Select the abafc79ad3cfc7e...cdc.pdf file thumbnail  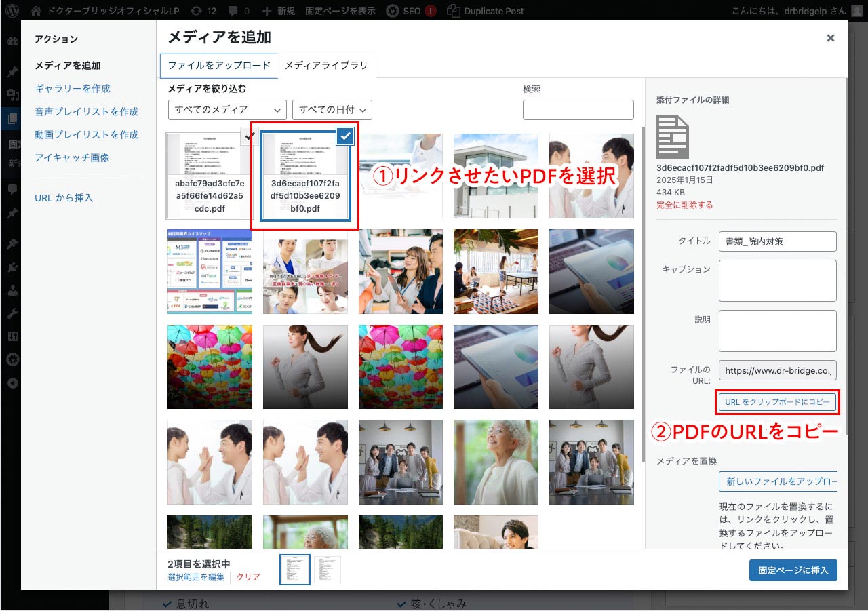point(210,176)
